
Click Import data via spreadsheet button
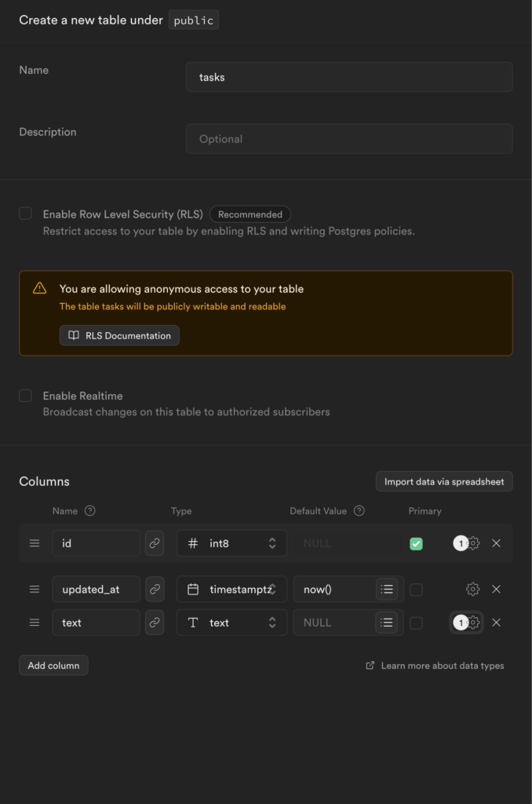point(444,481)
